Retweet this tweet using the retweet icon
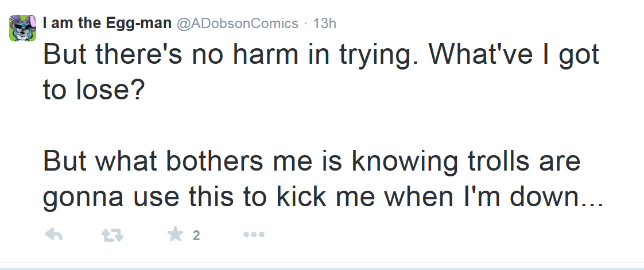Image resolution: width=644 pixels, height=270 pixels. 112,235
